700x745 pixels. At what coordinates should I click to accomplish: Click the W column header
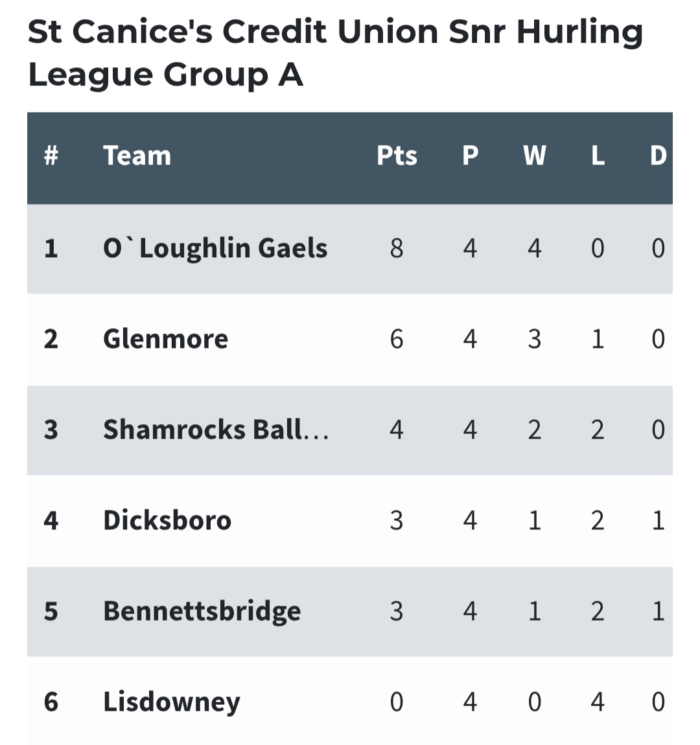(x=534, y=155)
